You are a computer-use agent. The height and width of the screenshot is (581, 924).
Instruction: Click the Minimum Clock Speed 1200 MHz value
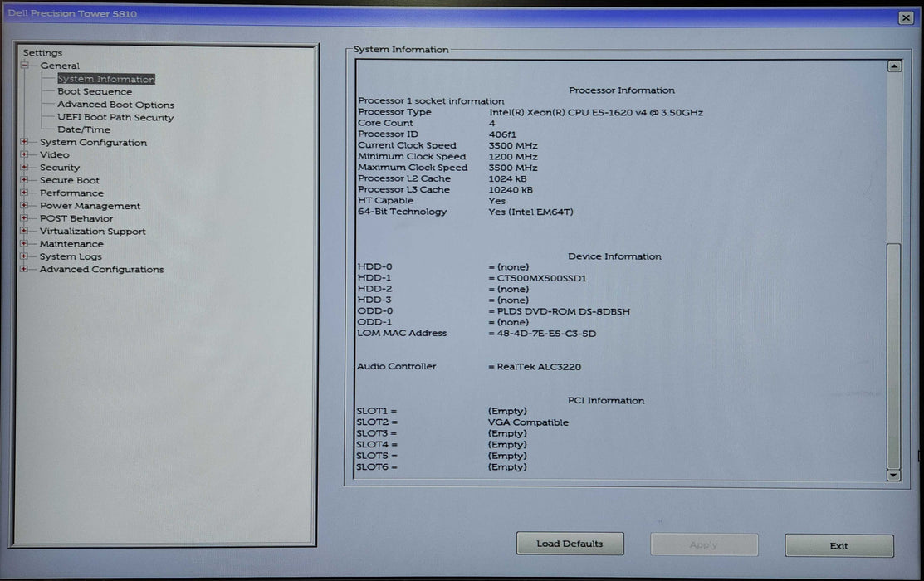click(x=513, y=157)
